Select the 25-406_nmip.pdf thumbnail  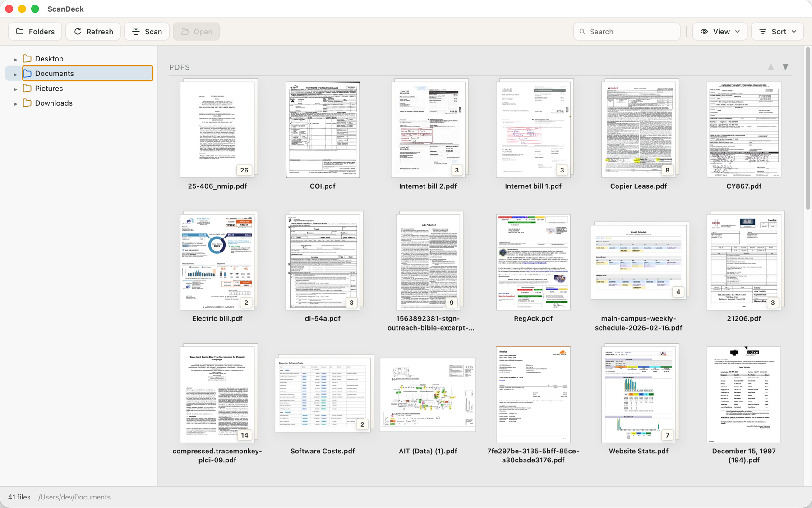(219, 128)
